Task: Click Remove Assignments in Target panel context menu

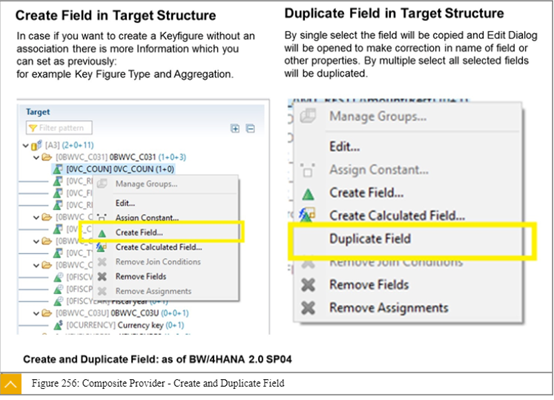Action: [153, 291]
